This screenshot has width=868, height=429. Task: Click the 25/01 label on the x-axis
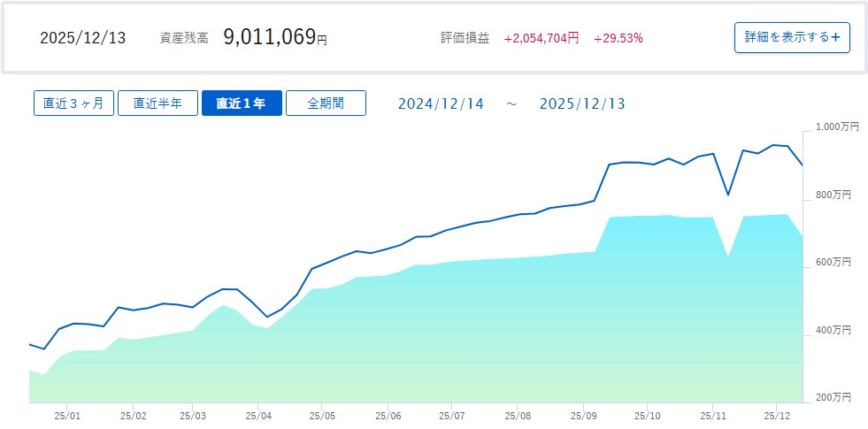[67, 414]
